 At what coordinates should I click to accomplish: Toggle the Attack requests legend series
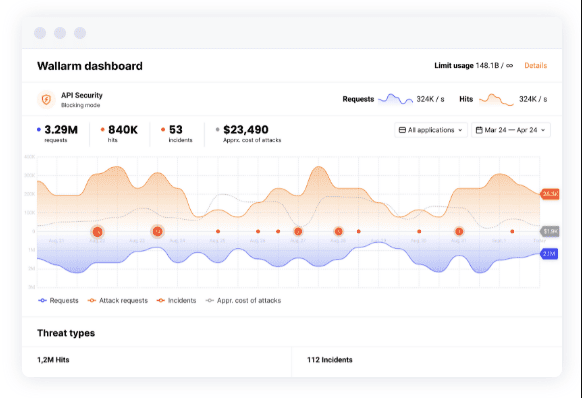click(118, 300)
